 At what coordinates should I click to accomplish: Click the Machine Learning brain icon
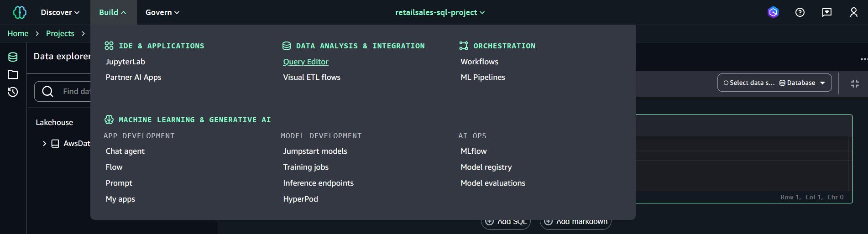(x=109, y=120)
